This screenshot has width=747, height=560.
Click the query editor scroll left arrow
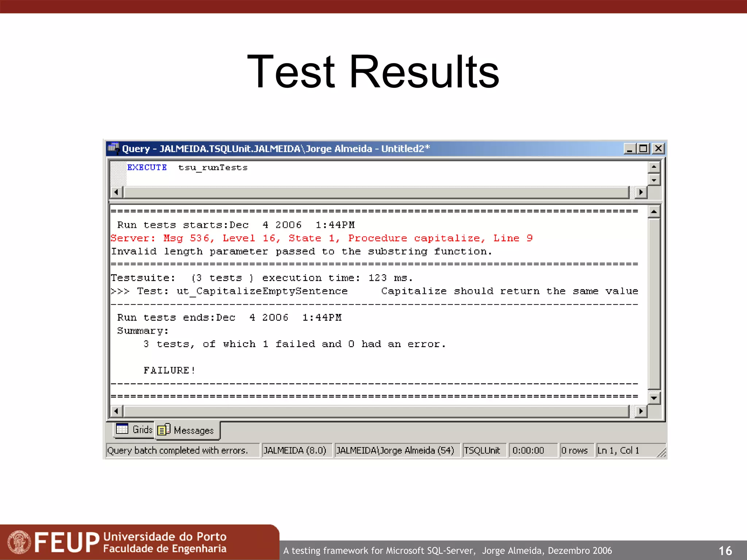[x=116, y=192]
